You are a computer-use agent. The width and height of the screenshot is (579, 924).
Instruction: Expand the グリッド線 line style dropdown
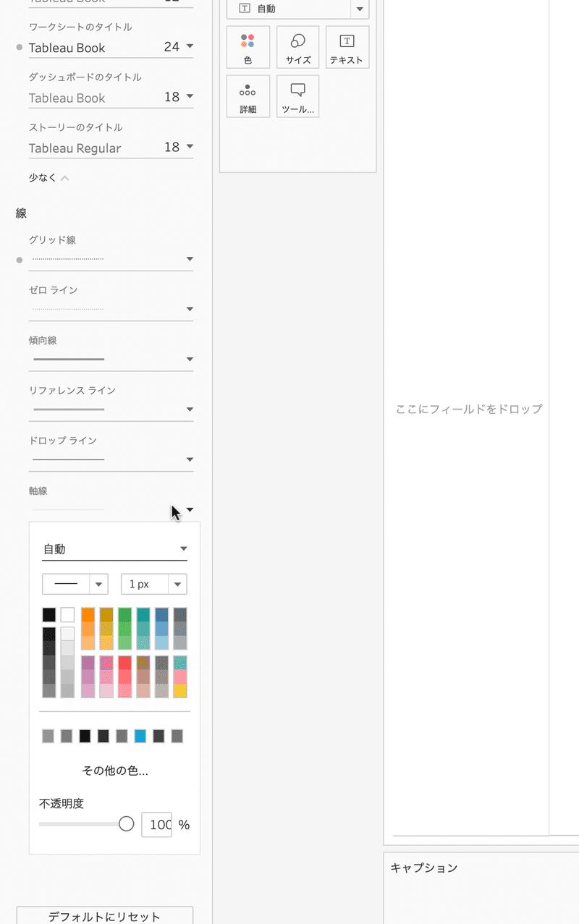point(190,259)
